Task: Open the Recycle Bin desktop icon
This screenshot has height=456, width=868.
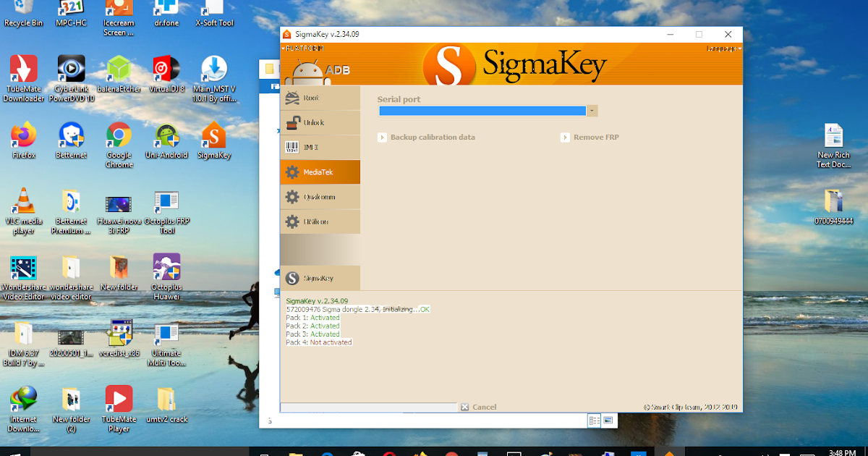Action: [24, 14]
